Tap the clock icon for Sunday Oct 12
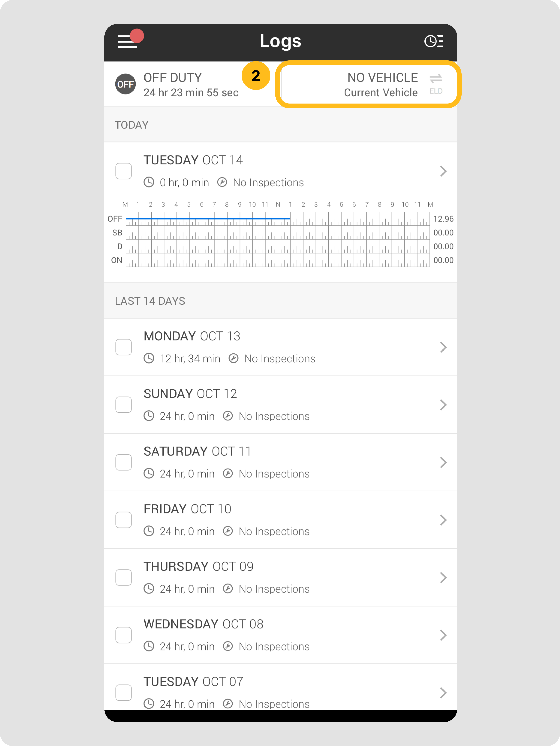560x746 pixels. 149,416
